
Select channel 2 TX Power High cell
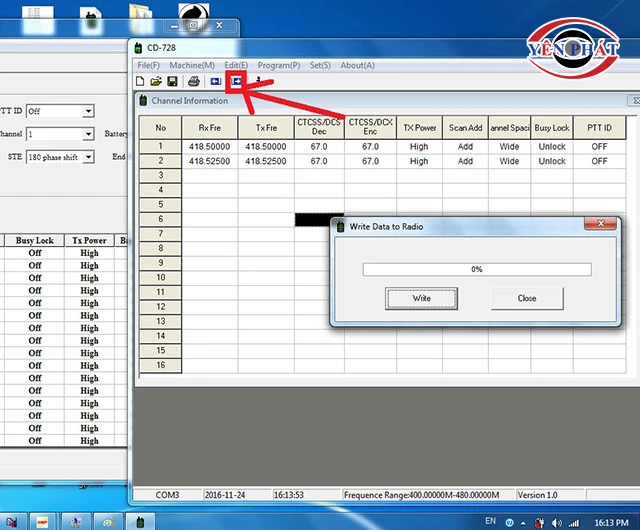pyautogui.click(x=419, y=160)
